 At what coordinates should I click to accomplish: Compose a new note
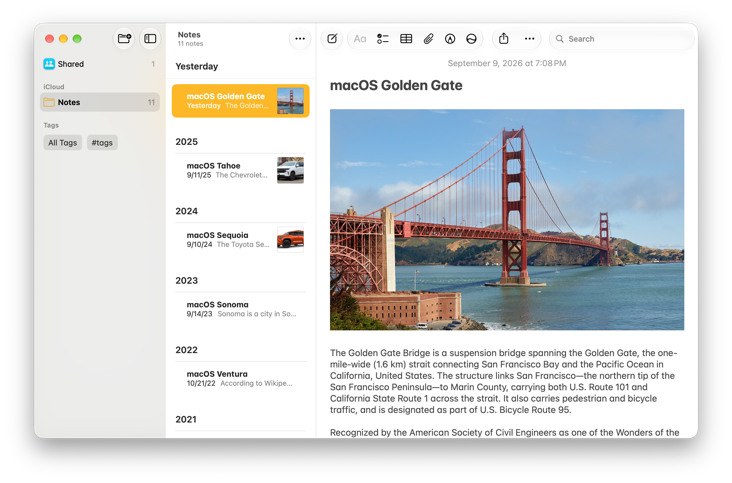tap(332, 39)
